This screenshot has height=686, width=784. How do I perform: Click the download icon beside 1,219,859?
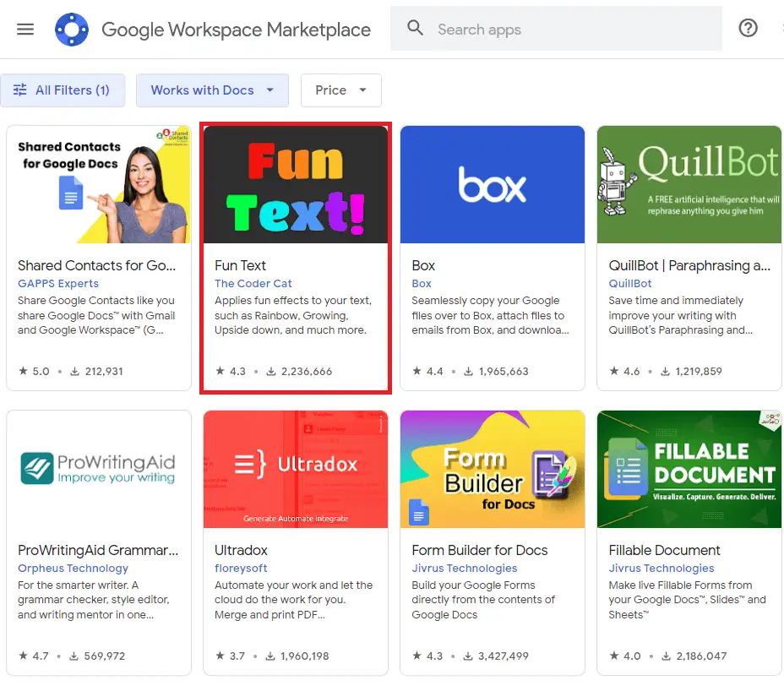[665, 372]
